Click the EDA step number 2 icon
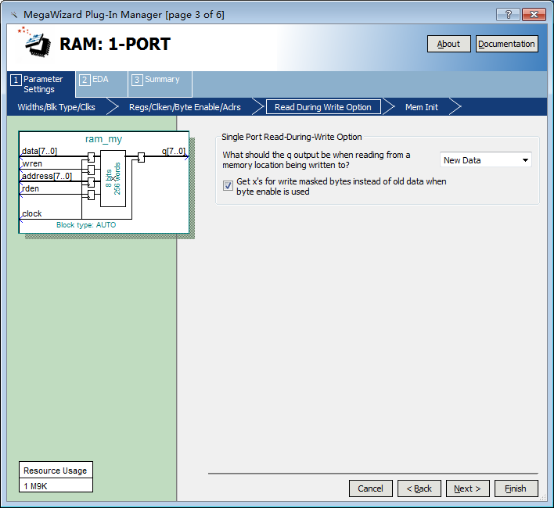554x509 pixels. coord(84,80)
